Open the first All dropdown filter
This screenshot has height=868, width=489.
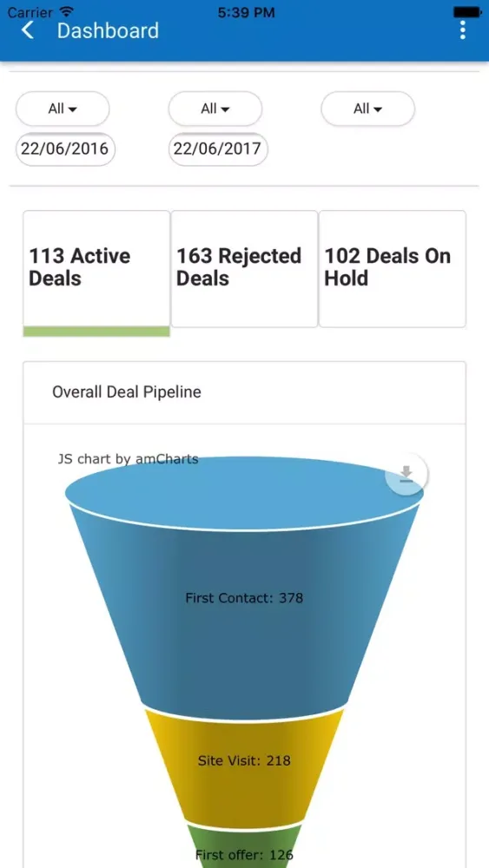click(x=63, y=108)
